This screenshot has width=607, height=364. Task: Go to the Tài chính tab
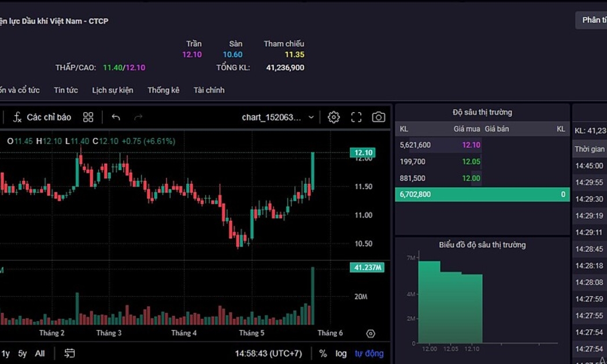tap(209, 90)
